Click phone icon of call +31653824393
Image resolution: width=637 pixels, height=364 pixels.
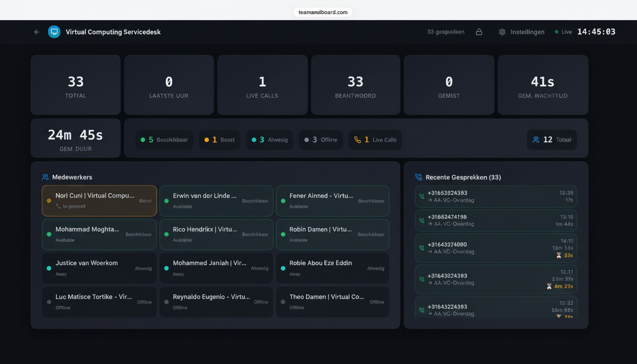coord(422,196)
